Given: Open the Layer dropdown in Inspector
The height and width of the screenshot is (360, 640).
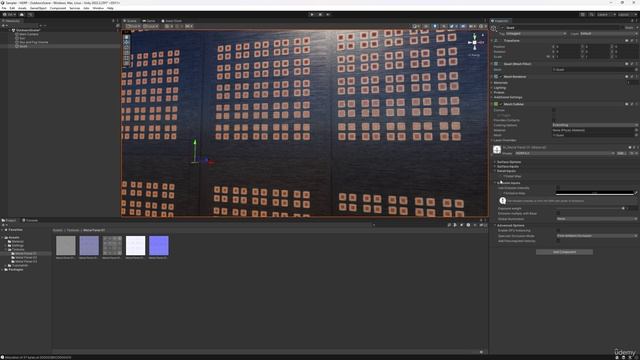Looking at the screenshot, I should [608, 33].
